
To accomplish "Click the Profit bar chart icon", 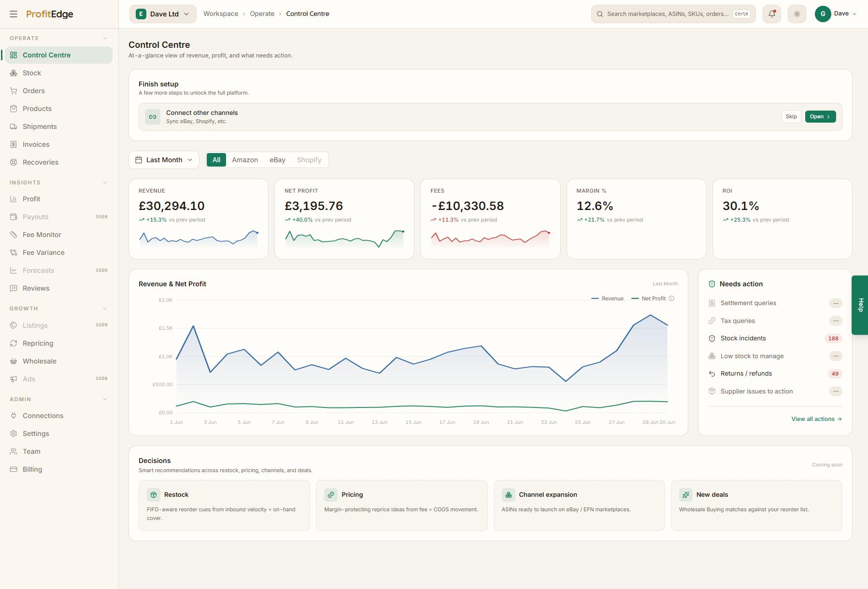I will pyautogui.click(x=14, y=199).
